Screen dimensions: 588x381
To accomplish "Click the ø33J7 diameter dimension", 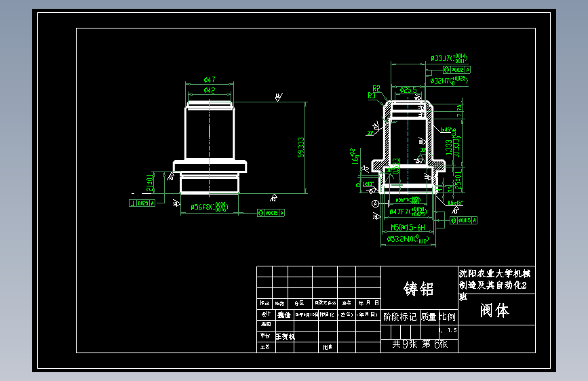I will pyautogui.click(x=449, y=58).
